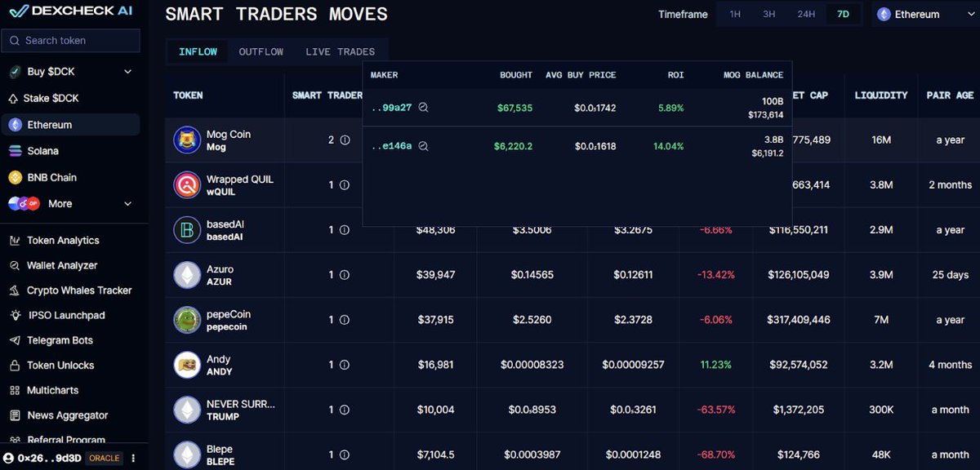Focus the Search token field
Viewport: 980px width, 470px height.
[71, 41]
